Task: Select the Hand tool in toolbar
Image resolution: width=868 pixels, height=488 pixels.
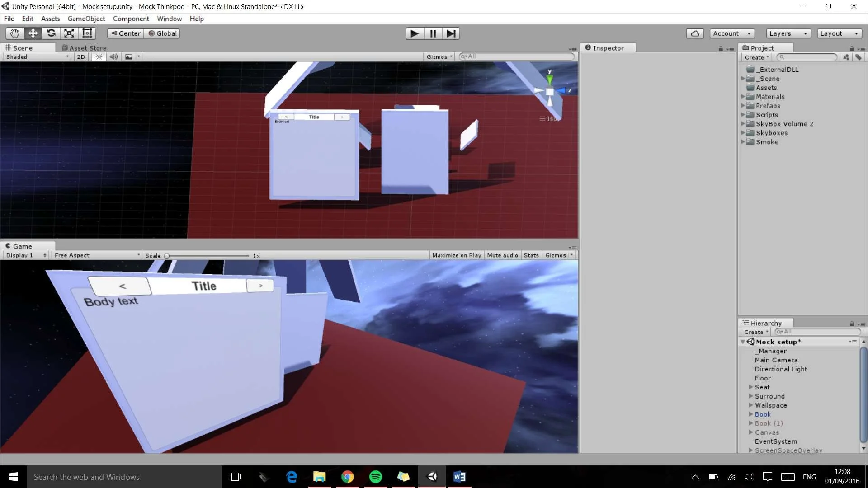Action: click(14, 33)
